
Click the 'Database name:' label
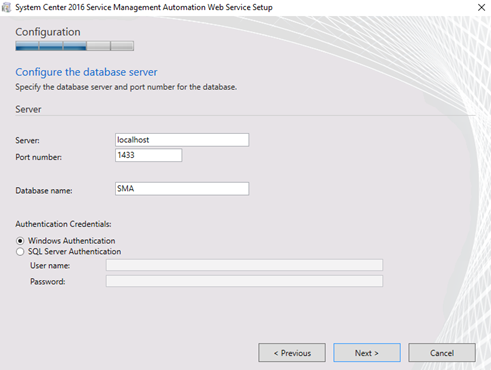pos(44,191)
